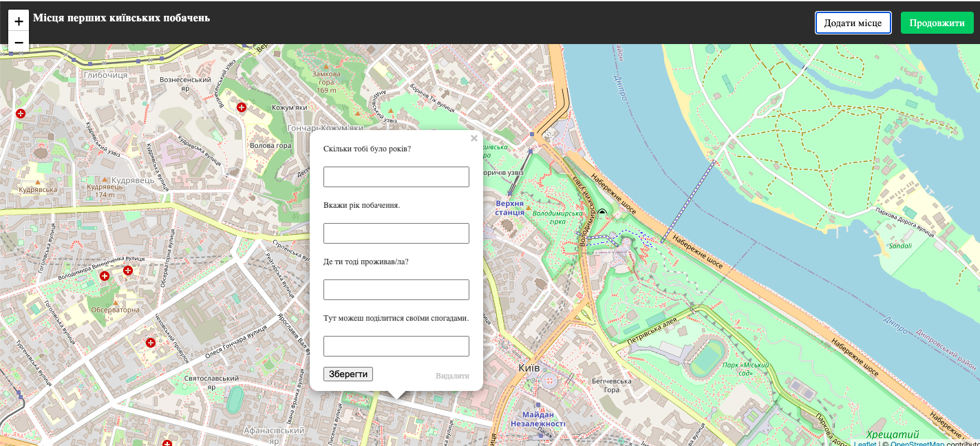Screen dimensions: 980x446
Task: Click the memories input field
Action: coord(396,346)
